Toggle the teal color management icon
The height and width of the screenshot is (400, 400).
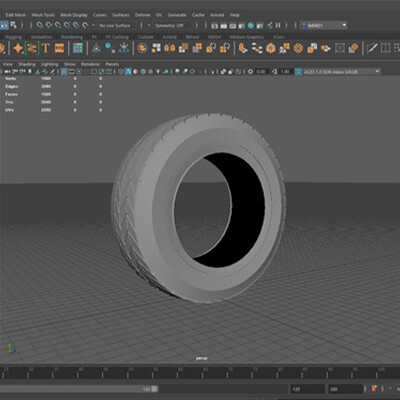pos(298,72)
